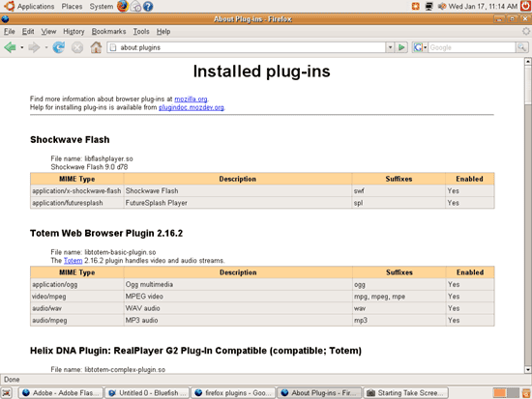
Task: Click the search magnifier icon in search box
Action: tap(521, 47)
